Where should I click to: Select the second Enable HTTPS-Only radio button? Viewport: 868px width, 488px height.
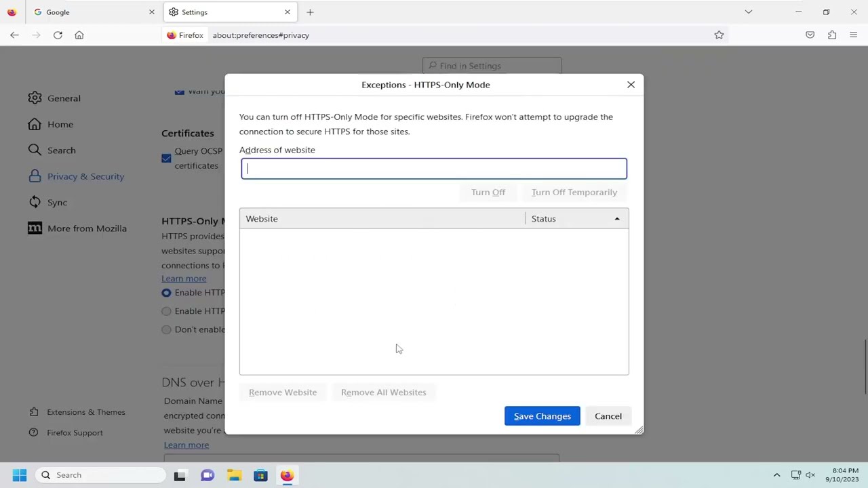coord(166,311)
